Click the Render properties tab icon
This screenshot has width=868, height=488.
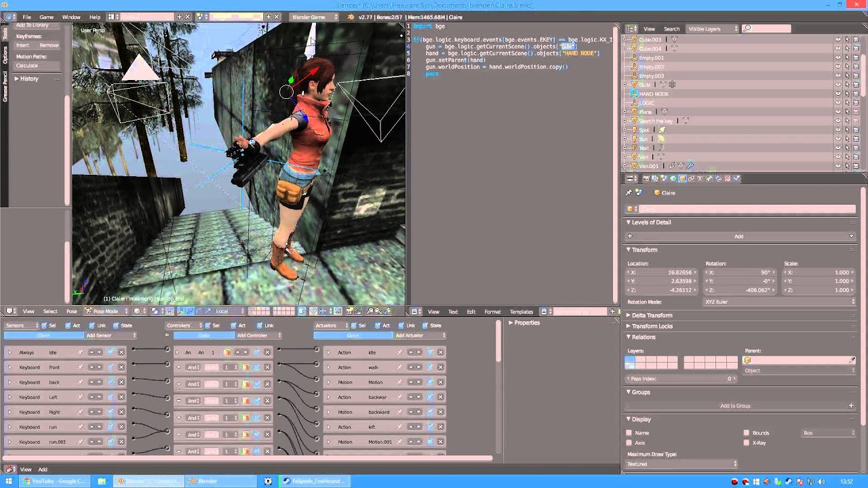646,178
